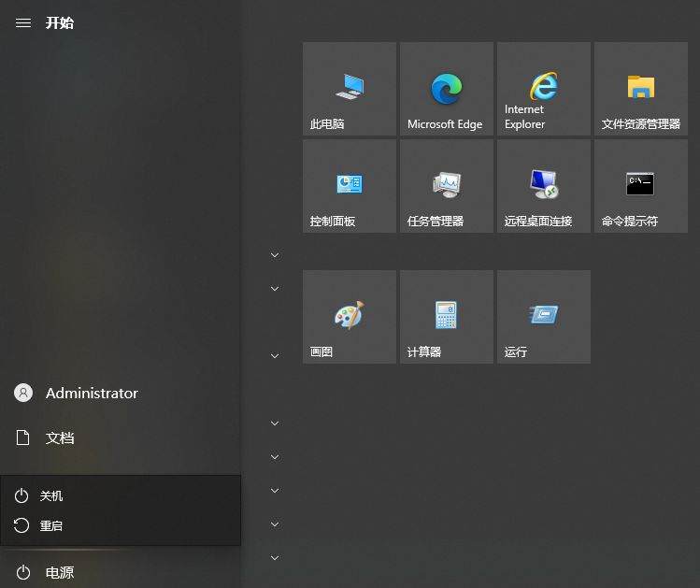Open the 此电脑 tile
The height and width of the screenshot is (588, 700).
coord(350,89)
